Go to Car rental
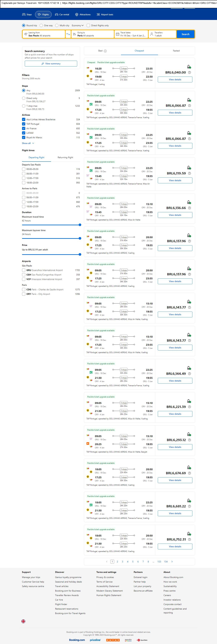This screenshot has width=217, height=644. [x=62, y=14]
